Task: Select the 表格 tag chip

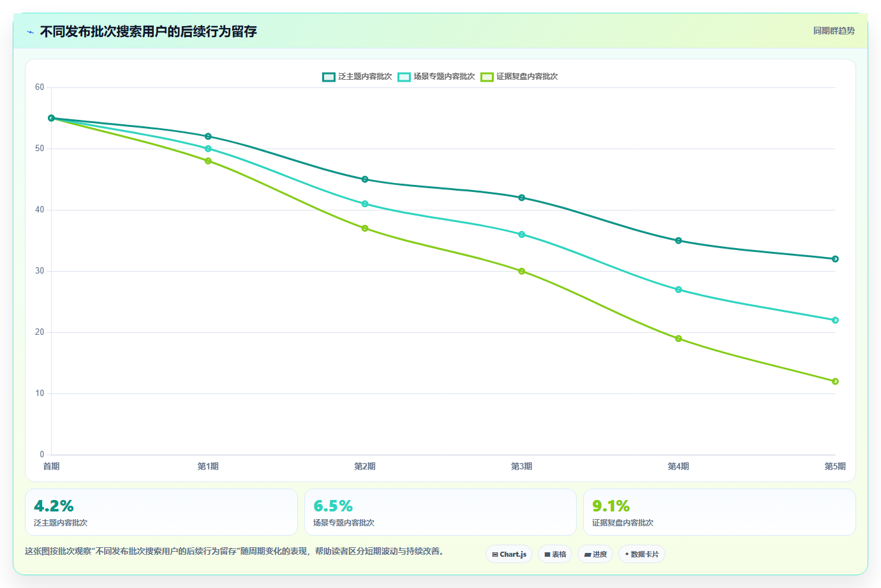Action: coord(555,554)
